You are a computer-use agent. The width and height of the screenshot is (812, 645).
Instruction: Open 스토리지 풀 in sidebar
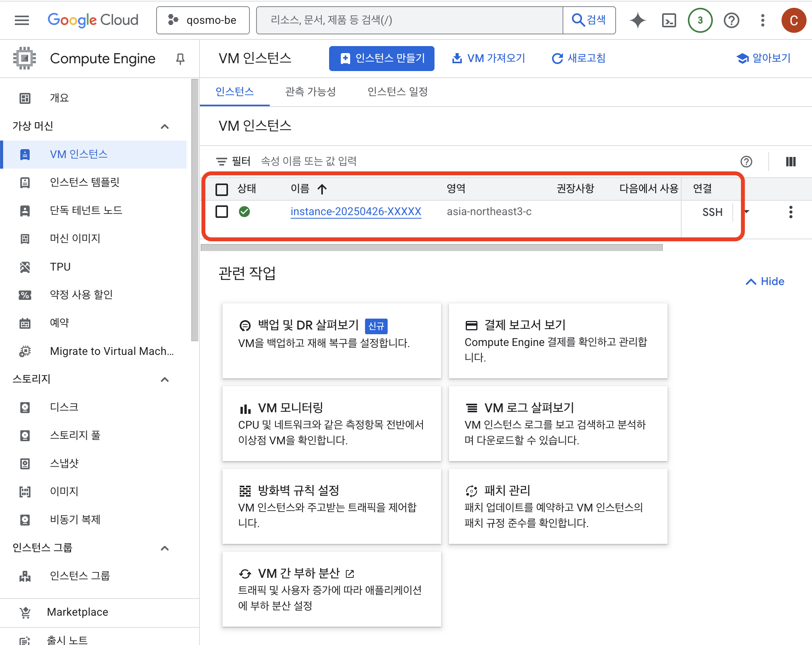(x=93, y=435)
